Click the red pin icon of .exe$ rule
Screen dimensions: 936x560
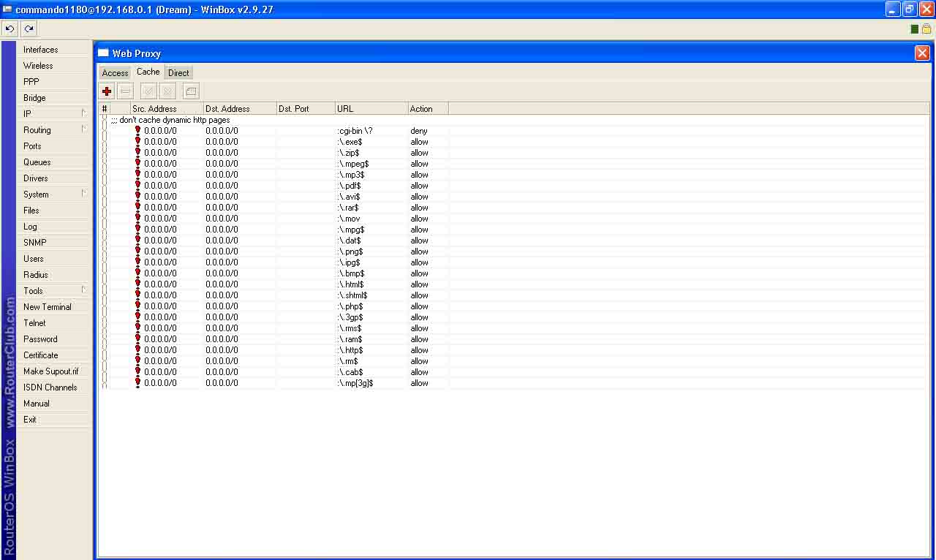[137, 141]
